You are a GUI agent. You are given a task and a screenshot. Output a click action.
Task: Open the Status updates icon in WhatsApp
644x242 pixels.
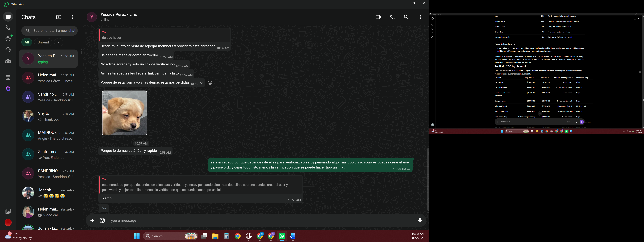click(8, 39)
